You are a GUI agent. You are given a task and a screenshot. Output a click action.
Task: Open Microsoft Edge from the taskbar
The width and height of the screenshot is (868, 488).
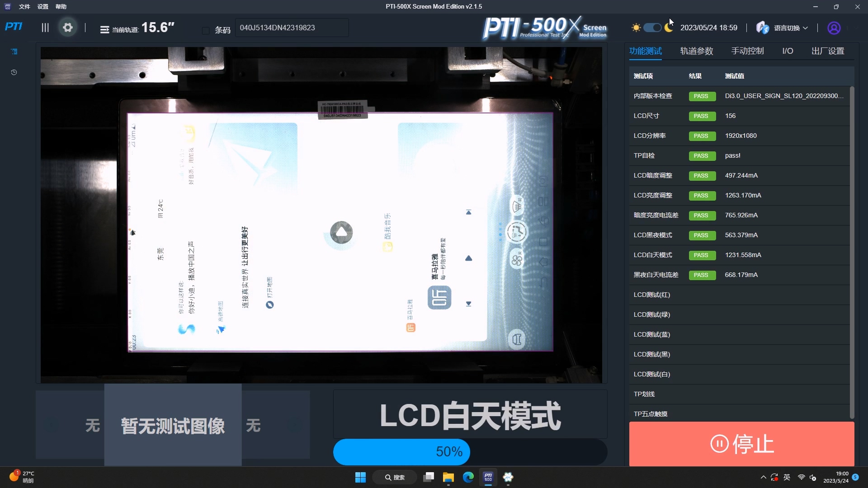click(x=468, y=477)
